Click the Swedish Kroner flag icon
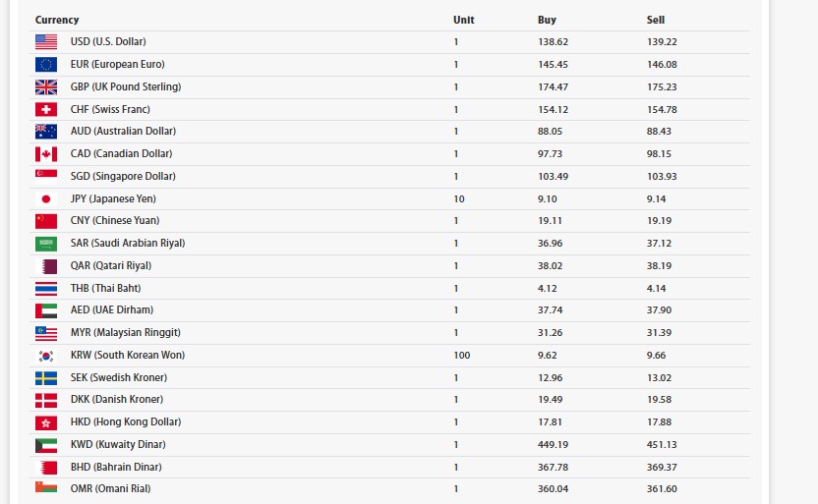 (46, 378)
